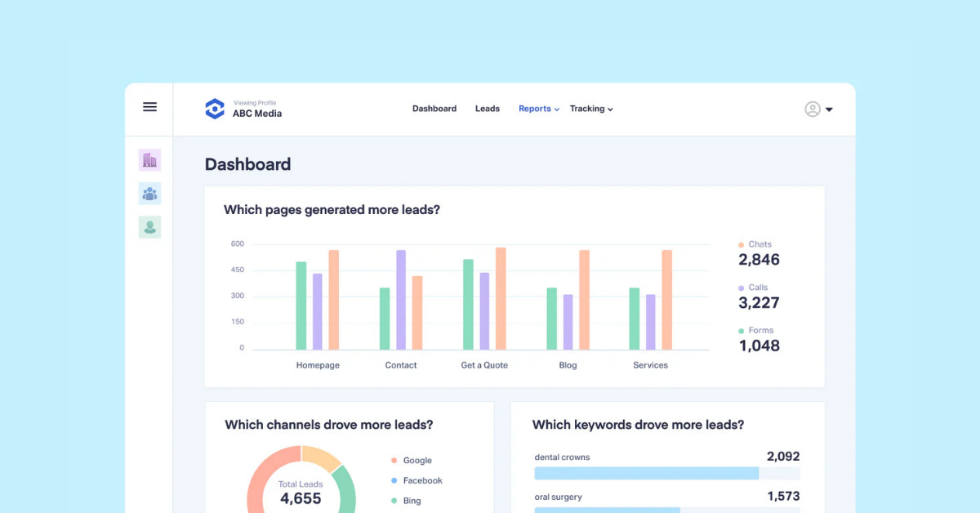
Task: Click the purple building sidebar icon
Action: [149, 160]
